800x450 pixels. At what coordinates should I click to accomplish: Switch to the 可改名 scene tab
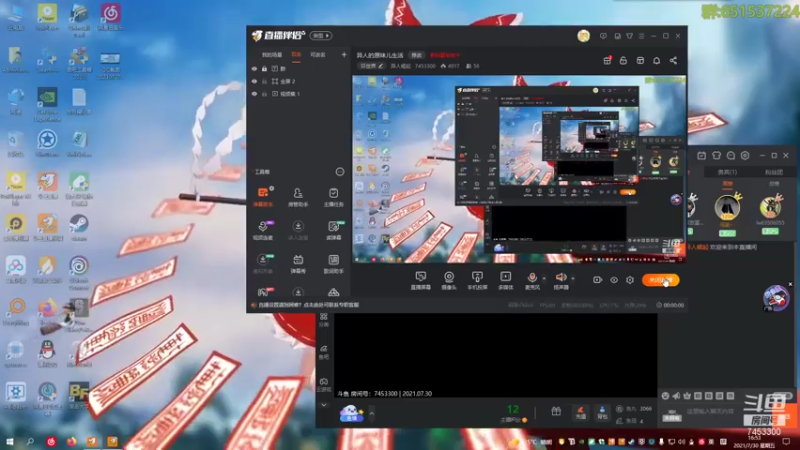click(317, 55)
